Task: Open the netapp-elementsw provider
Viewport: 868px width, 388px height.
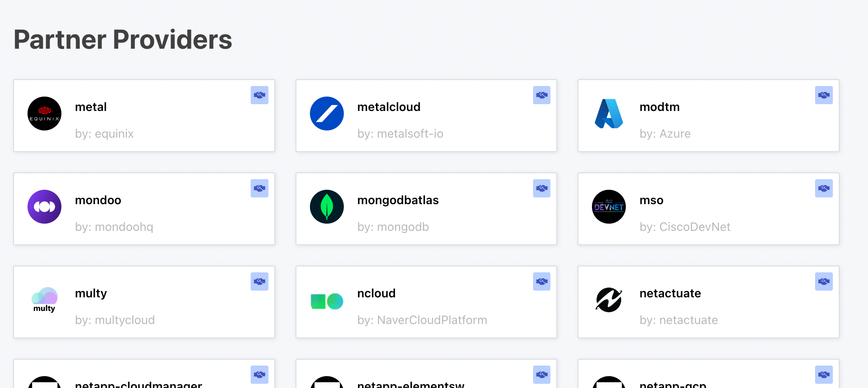Action: pos(426,374)
